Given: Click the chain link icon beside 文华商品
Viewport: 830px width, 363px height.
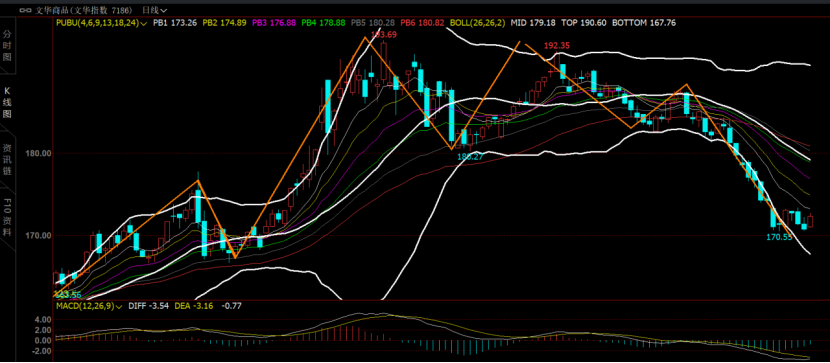Looking at the screenshot, I should point(26,10).
